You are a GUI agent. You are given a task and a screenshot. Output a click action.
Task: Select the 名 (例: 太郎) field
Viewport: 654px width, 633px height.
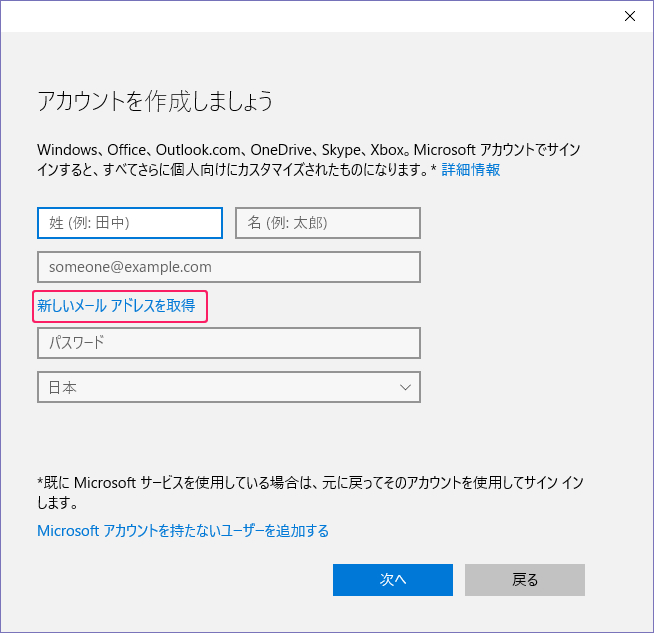click(x=328, y=223)
